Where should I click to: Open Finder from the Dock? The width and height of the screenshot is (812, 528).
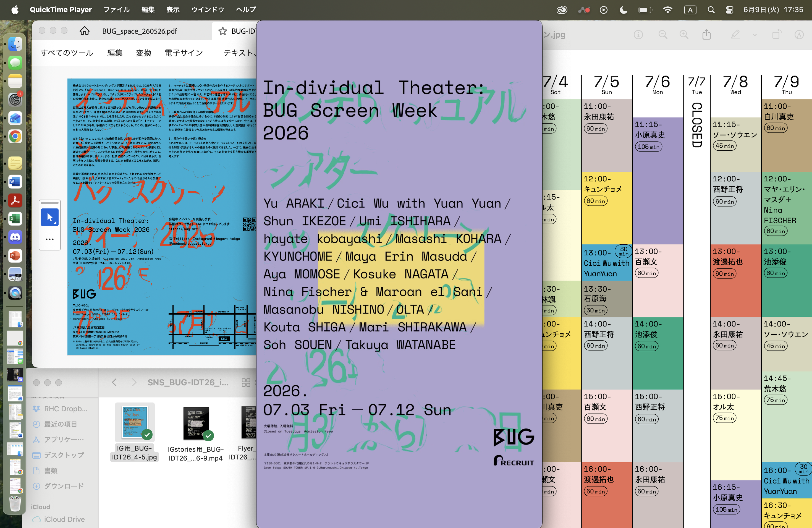[x=15, y=45]
